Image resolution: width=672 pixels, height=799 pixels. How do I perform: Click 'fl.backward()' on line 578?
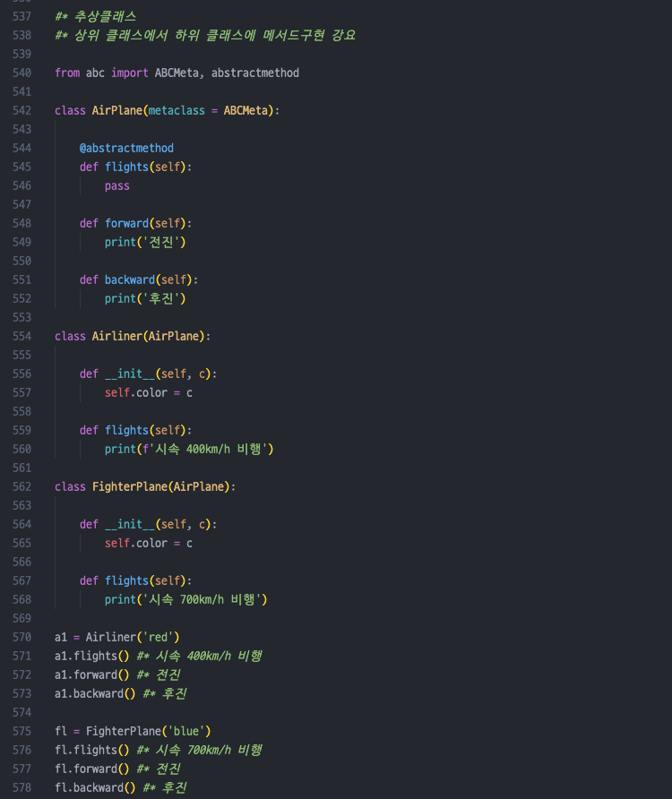[x=95, y=788]
